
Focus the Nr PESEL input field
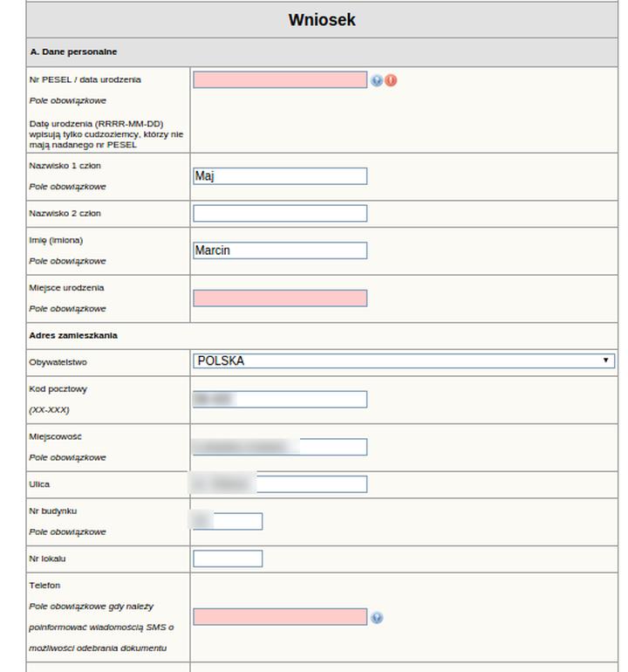pos(280,79)
